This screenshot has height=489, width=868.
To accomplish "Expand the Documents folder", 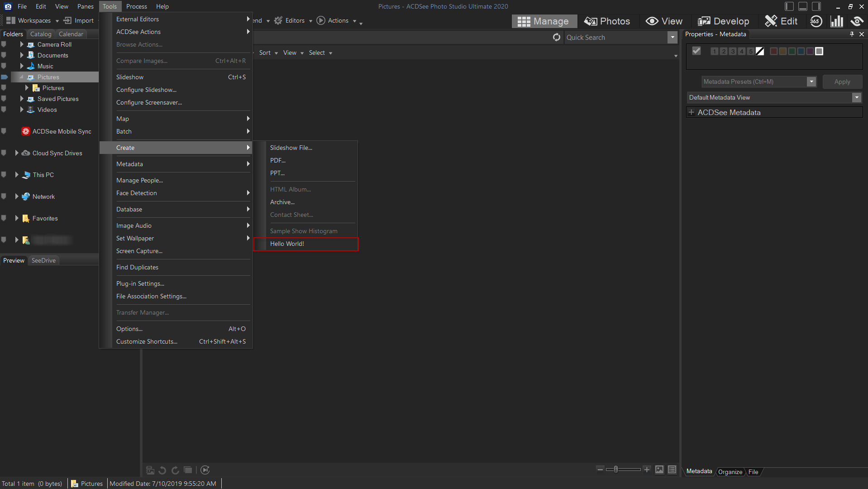I will point(22,55).
